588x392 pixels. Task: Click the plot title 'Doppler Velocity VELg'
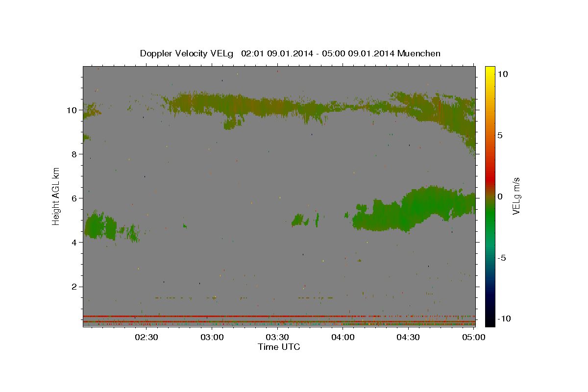point(188,53)
